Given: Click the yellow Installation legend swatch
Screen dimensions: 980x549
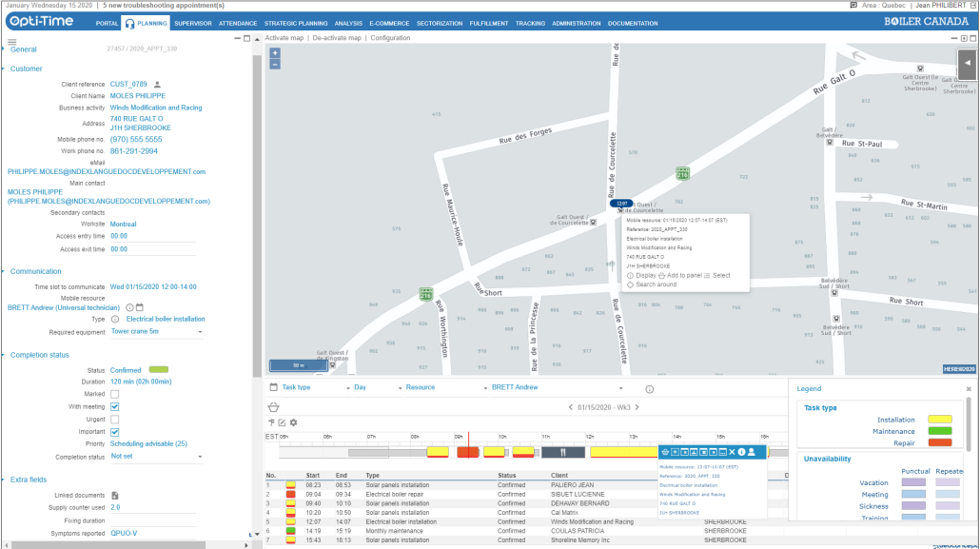Looking at the screenshot, I should [940, 420].
